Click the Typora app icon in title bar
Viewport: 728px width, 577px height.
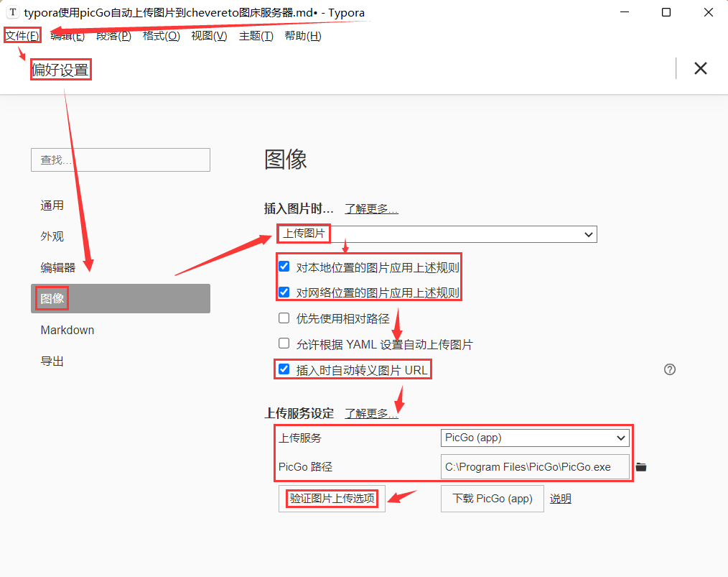(x=13, y=12)
